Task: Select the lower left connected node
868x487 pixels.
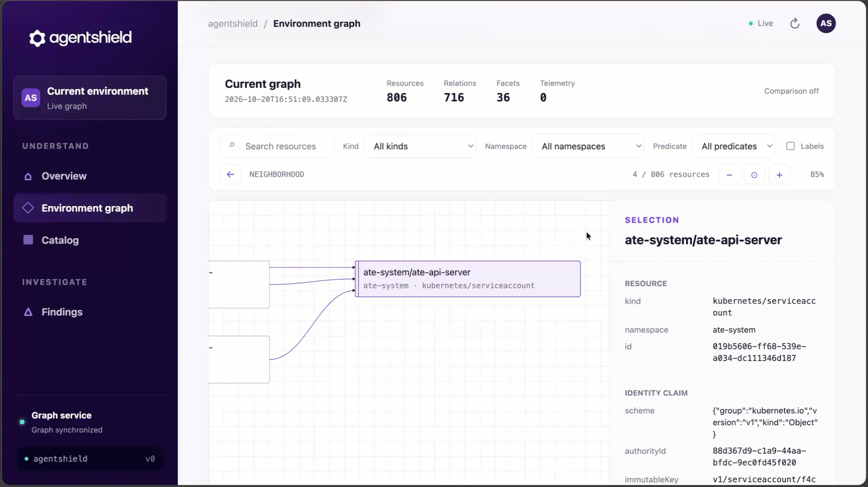Action: point(239,359)
